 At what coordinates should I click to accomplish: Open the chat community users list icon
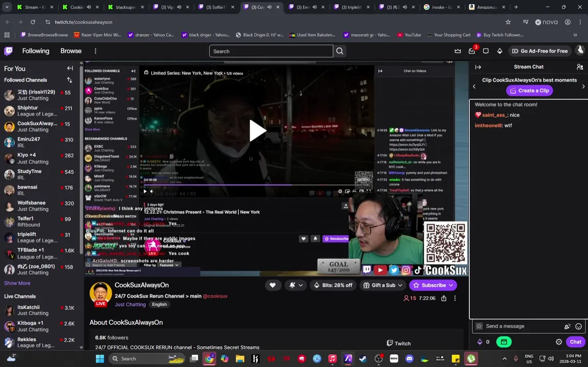pyautogui.click(x=580, y=67)
